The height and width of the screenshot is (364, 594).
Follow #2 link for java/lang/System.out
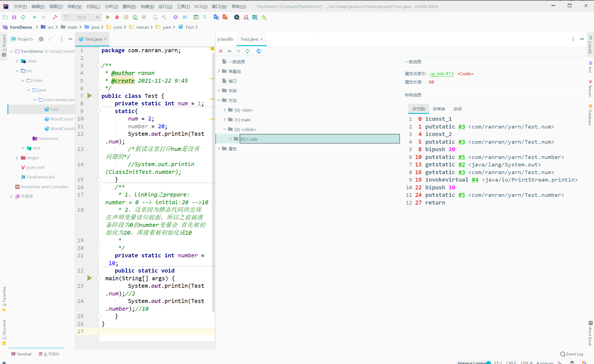(x=462, y=164)
